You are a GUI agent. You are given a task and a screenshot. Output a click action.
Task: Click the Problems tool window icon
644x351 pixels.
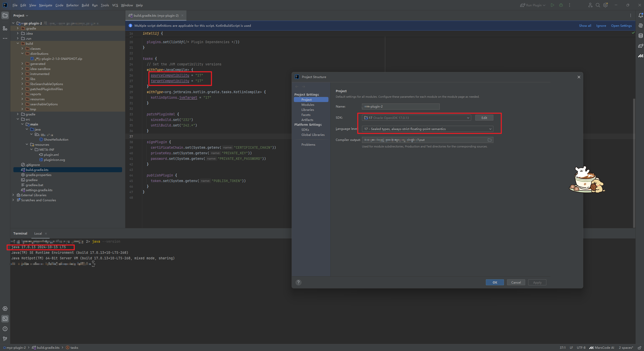[x=5, y=329]
